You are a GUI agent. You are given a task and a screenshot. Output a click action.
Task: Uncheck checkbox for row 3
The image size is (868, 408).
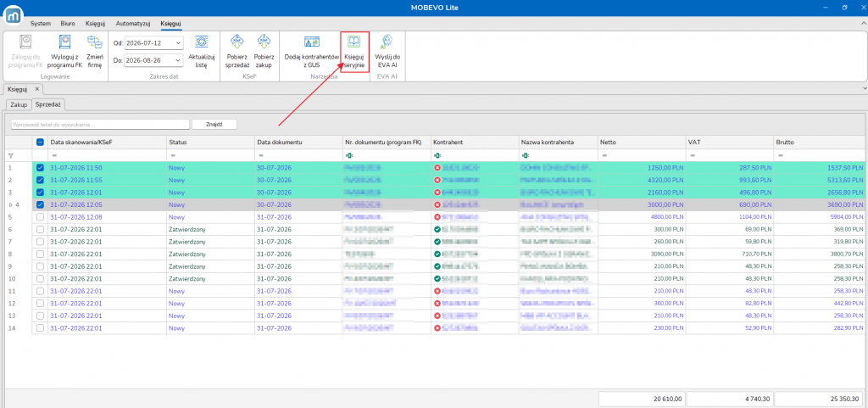pos(41,192)
